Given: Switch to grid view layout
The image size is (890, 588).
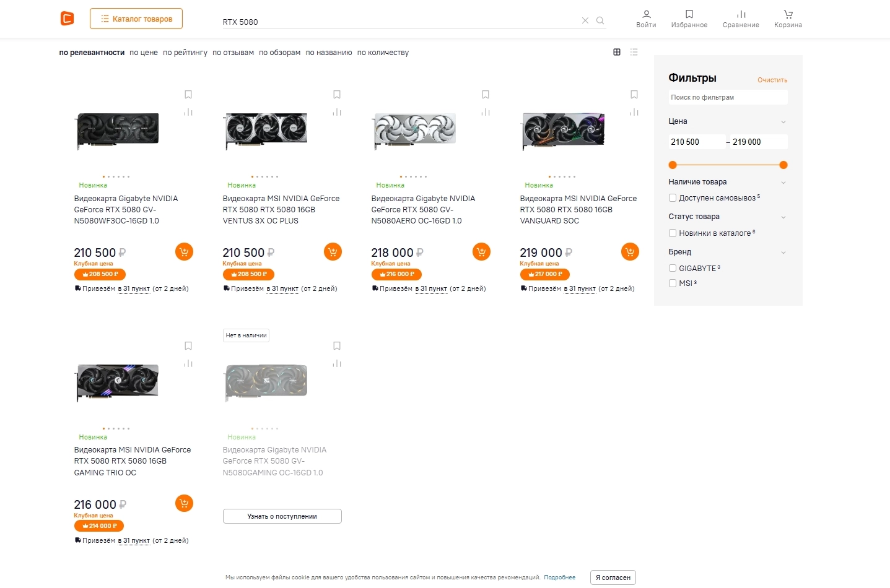Looking at the screenshot, I should pyautogui.click(x=617, y=52).
